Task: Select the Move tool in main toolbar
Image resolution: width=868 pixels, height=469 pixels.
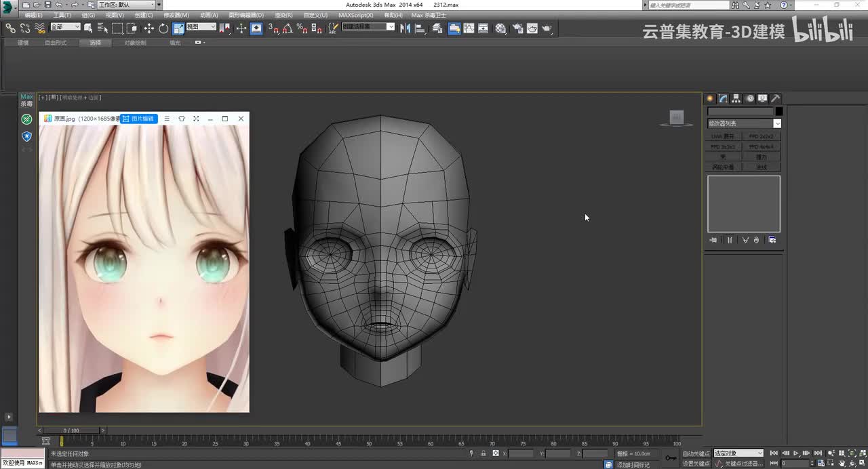Action: point(149,28)
